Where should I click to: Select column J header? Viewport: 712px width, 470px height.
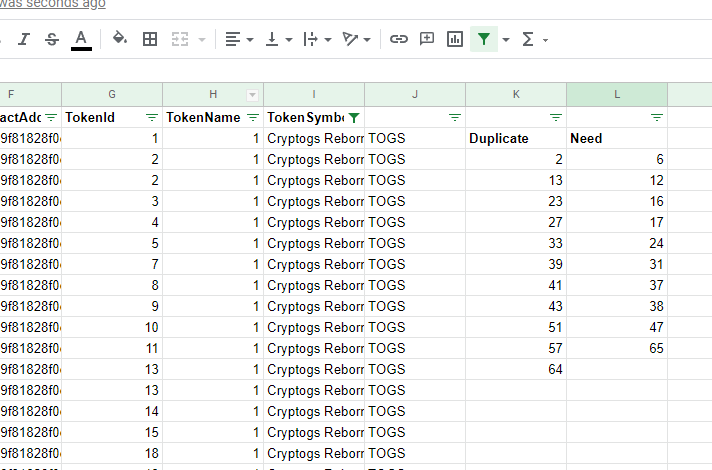(x=415, y=94)
